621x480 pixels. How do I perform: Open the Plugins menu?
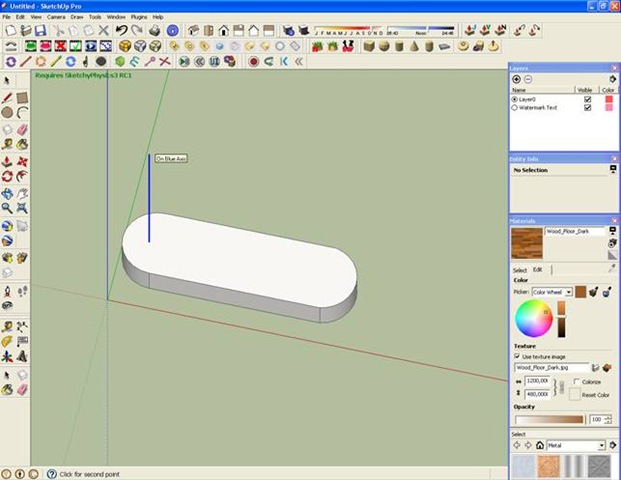pos(140,17)
